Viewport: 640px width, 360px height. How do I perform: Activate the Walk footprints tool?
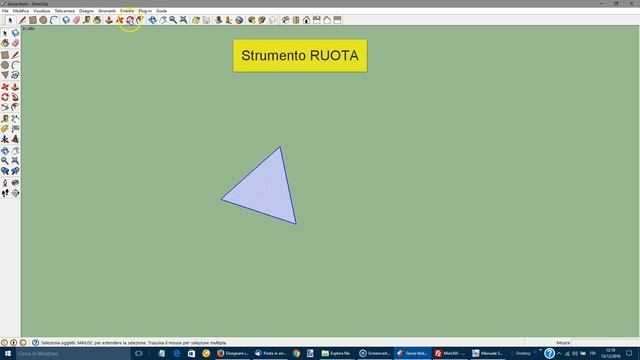tap(5, 193)
